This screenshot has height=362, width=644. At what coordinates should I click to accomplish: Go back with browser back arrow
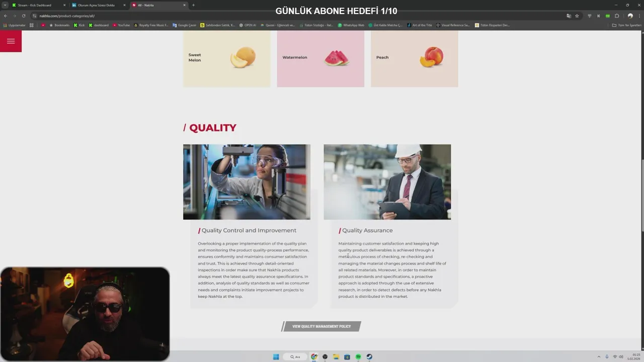[6, 16]
